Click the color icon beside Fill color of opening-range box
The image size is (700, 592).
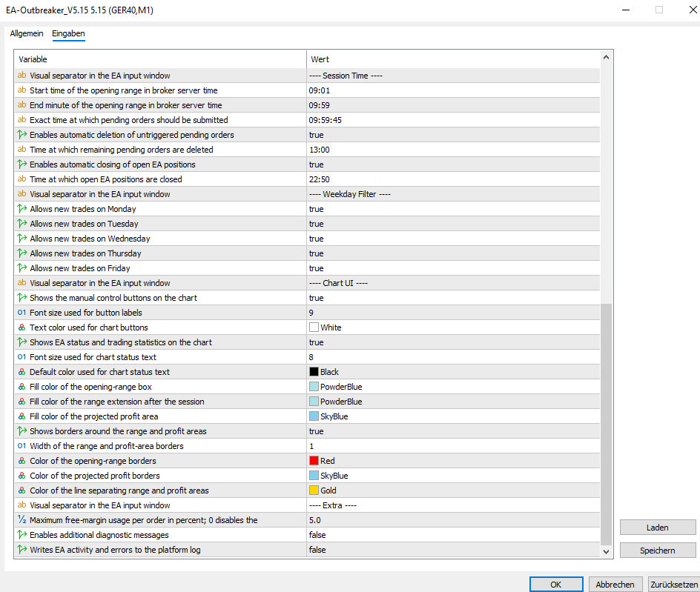pos(22,386)
